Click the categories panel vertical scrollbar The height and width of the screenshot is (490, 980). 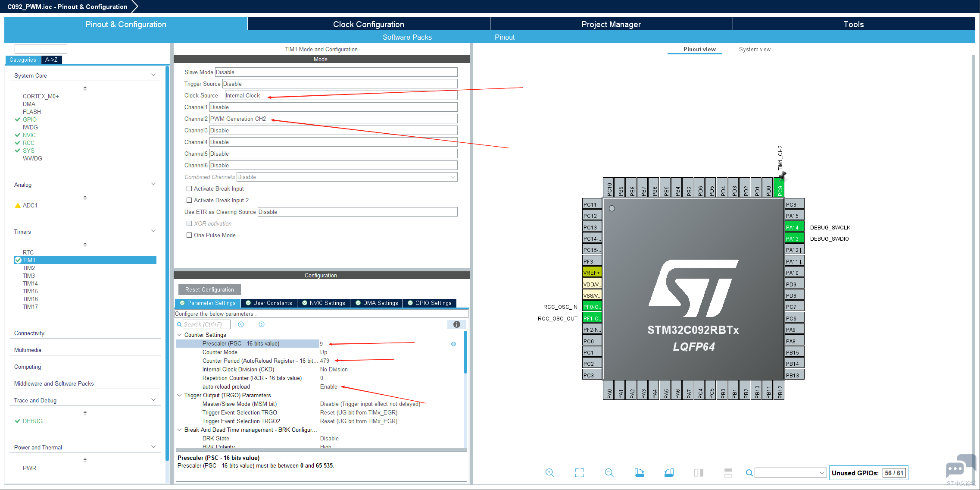[x=167, y=263]
